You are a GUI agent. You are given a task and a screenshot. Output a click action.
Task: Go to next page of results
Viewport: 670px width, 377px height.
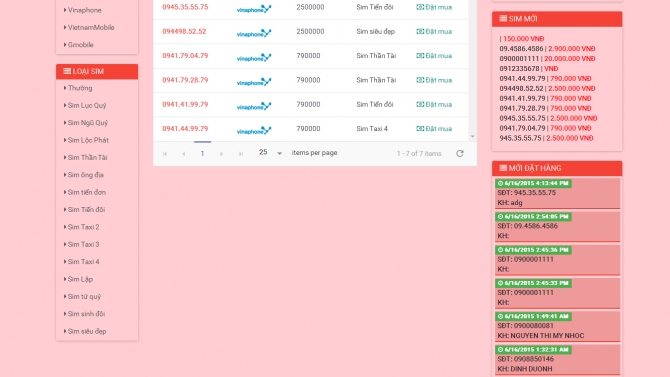(221, 153)
